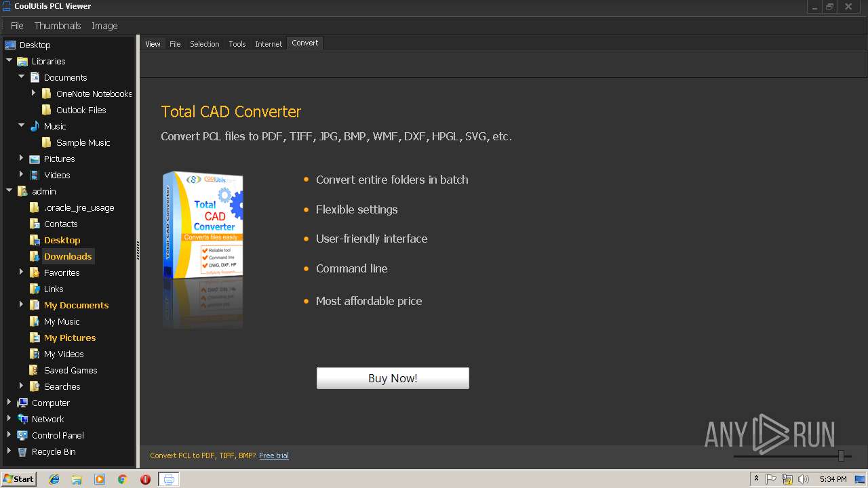This screenshot has height=488, width=868.
Task: Expand the Network node
Action: click(x=9, y=419)
